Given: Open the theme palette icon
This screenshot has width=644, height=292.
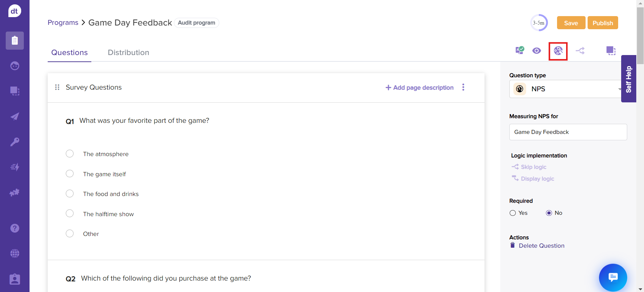Looking at the screenshot, I should coord(558,51).
